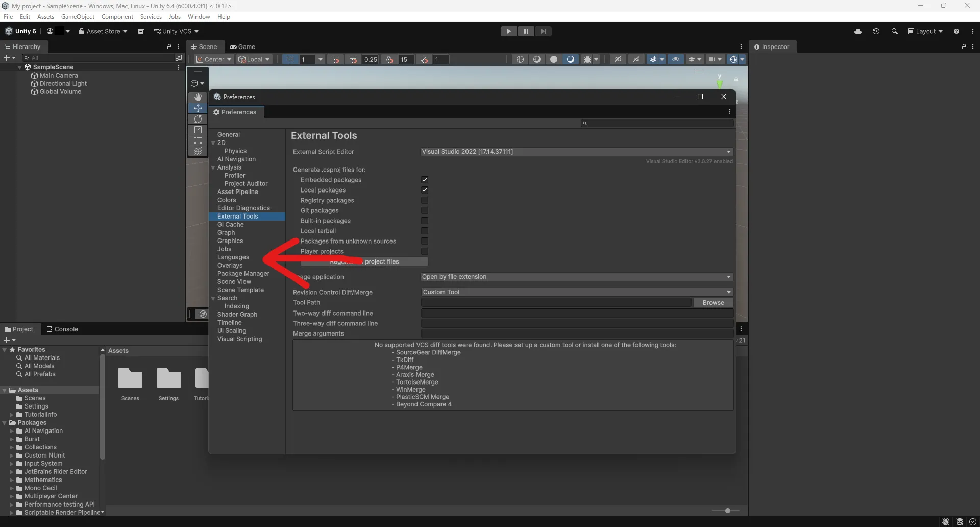Select the Rect tool in the toolbar
Viewport: 980px width, 527px height.
click(198, 140)
